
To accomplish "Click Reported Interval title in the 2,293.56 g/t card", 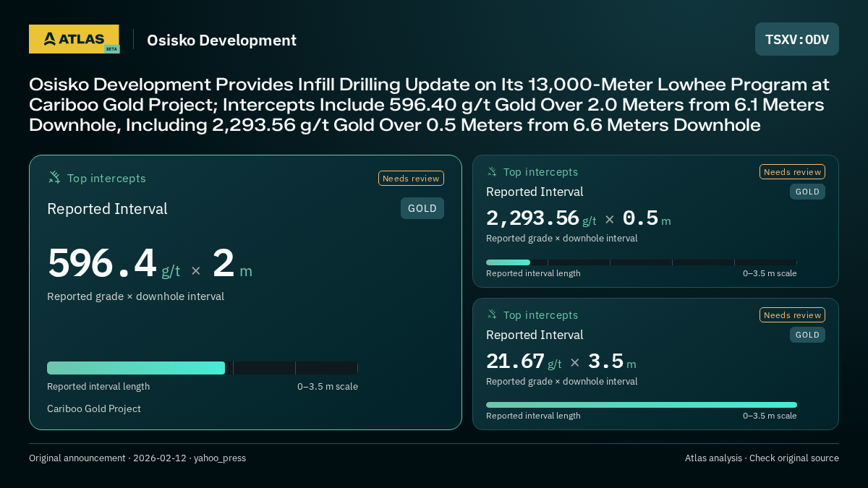I will pos(535,192).
